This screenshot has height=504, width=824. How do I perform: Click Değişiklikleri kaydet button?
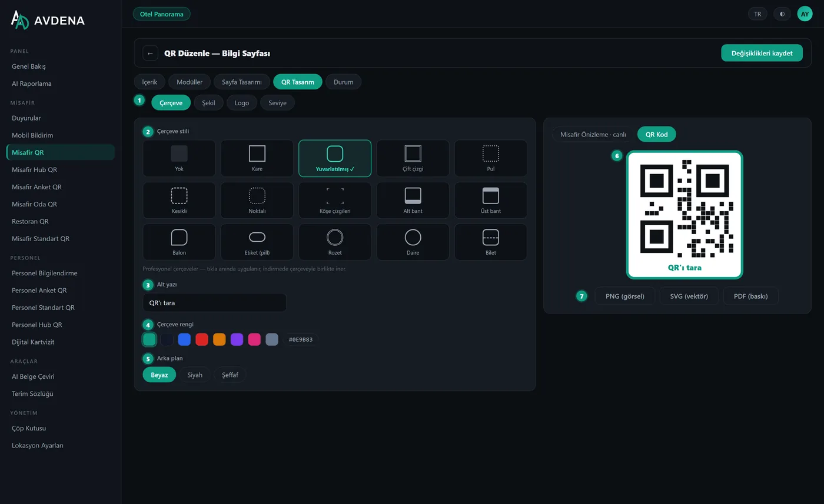762,53
